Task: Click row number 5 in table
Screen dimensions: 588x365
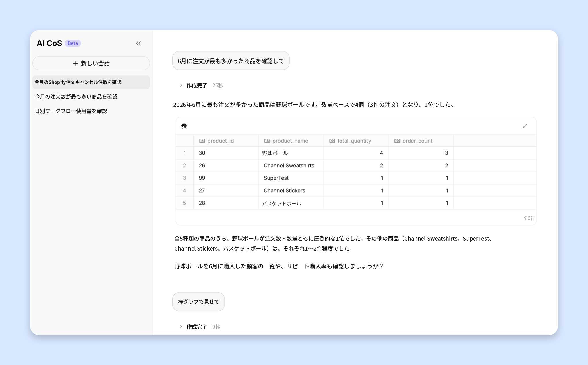Action: pyautogui.click(x=185, y=203)
